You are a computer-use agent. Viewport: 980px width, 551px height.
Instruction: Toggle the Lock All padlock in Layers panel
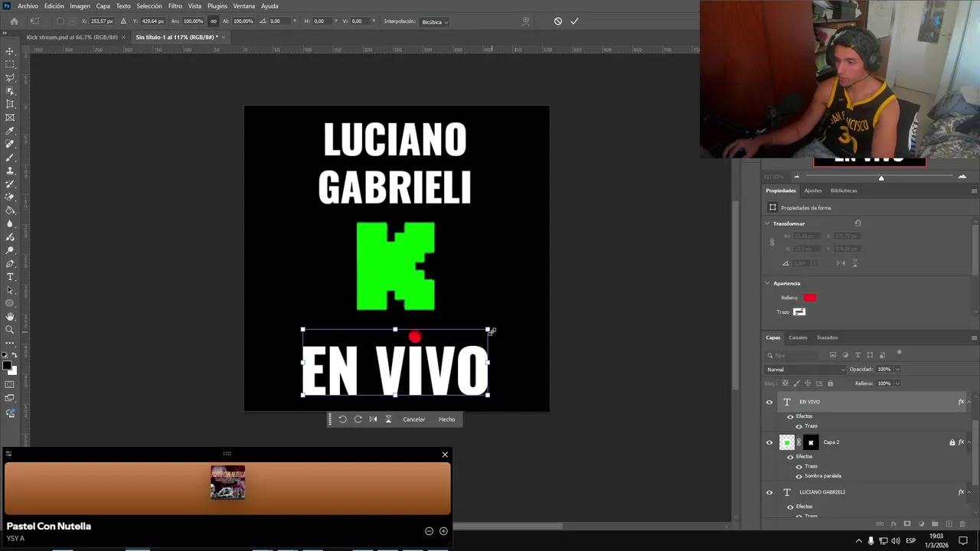coord(830,383)
